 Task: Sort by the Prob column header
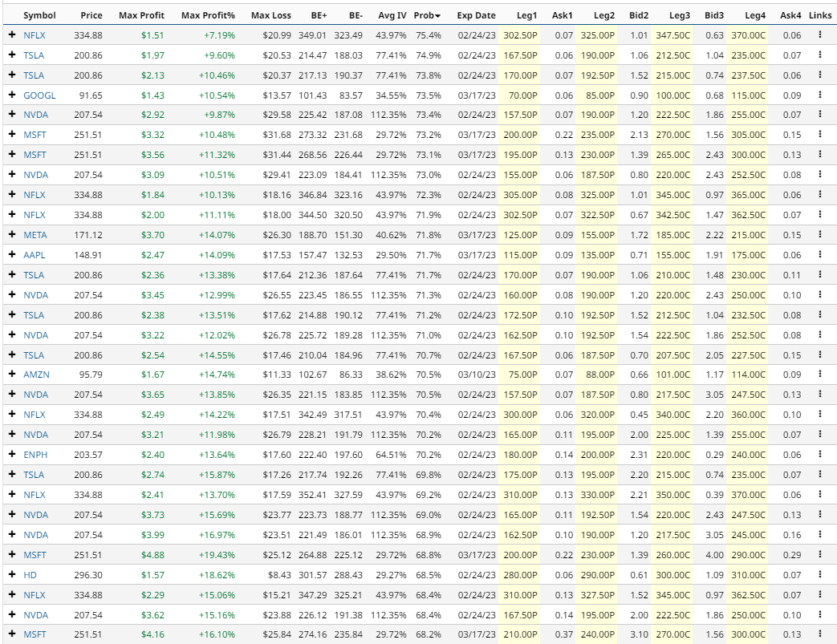click(x=427, y=15)
